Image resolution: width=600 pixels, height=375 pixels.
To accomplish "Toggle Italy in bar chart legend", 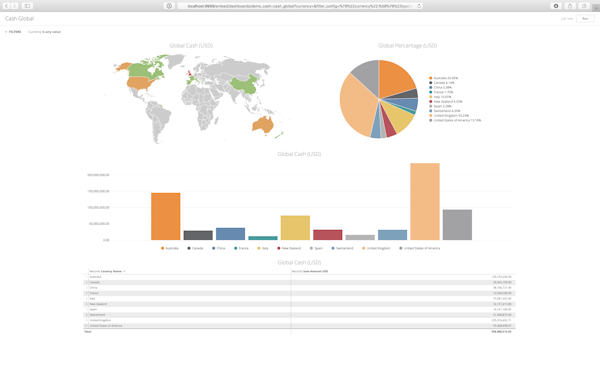I will (263, 248).
